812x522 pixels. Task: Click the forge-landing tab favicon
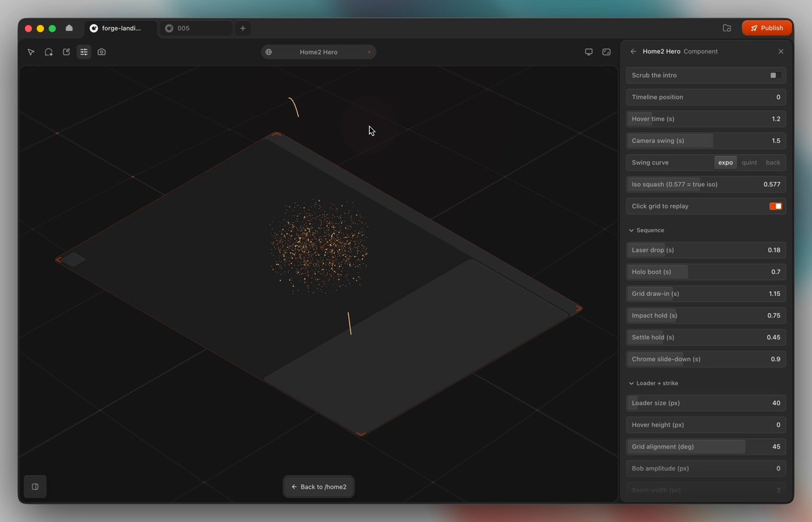93,28
